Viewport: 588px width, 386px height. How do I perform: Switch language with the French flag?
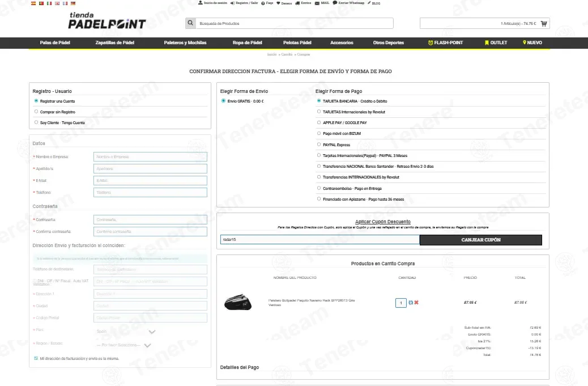tap(65, 3)
